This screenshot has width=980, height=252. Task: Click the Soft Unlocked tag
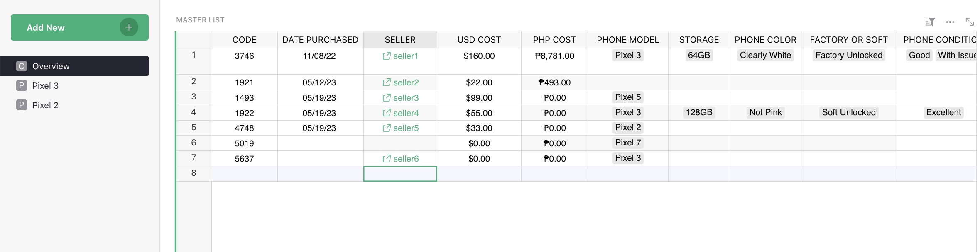(849, 112)
